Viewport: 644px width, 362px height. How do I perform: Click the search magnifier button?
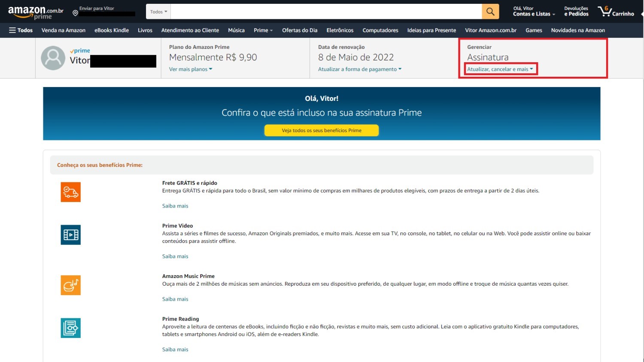click(490, 12)
